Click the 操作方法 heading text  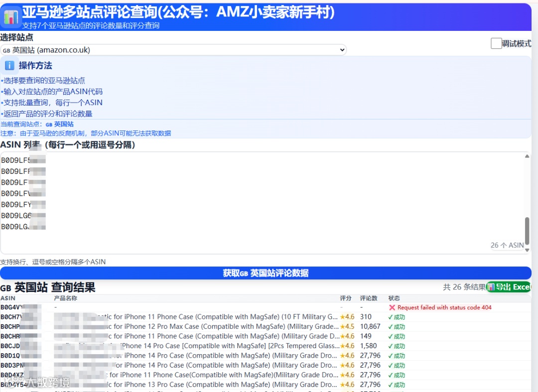(35, 66)
